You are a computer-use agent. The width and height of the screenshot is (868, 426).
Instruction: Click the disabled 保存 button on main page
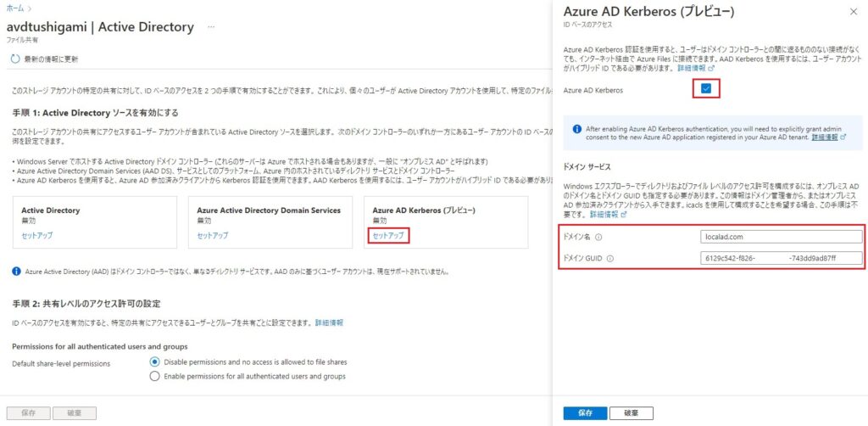click(29, 412)
